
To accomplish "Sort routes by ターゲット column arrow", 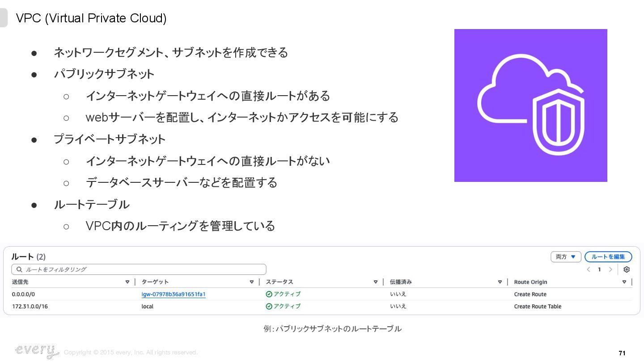I will pos(251,282).
